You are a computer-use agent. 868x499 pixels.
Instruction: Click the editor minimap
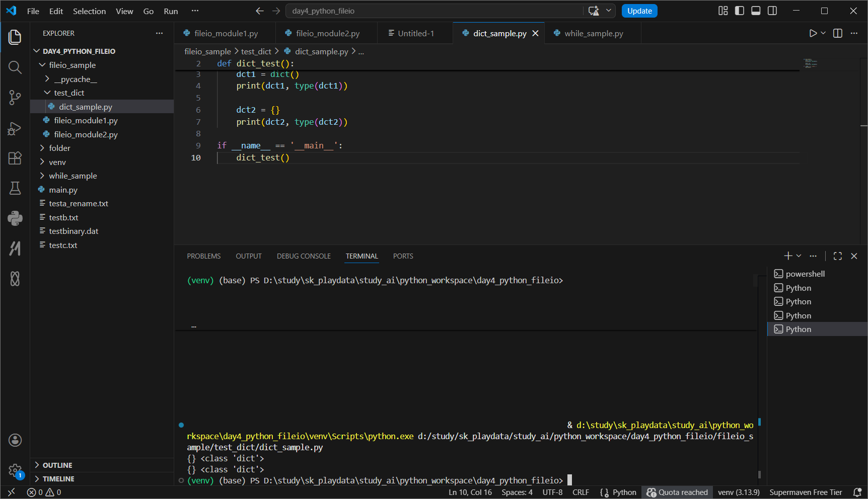[x=810, y=63]
